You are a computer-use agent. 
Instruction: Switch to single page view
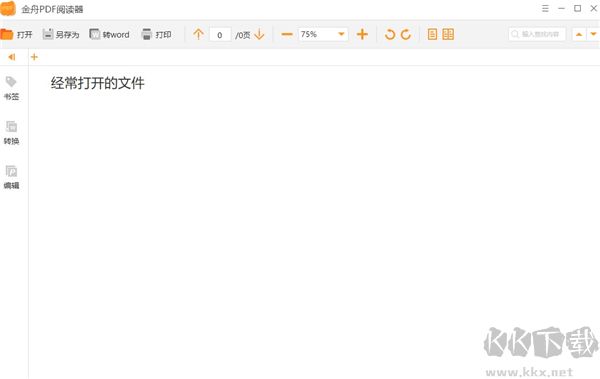pos(432,34)
